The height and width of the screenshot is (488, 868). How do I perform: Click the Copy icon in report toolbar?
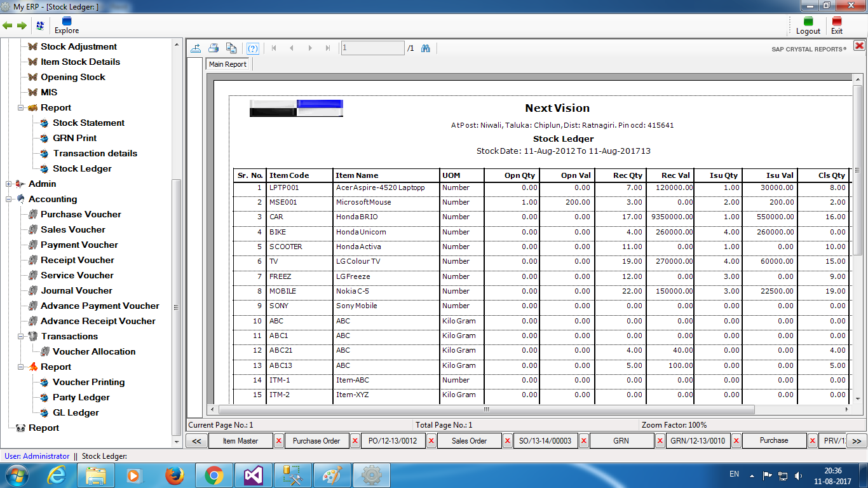[231, 48]
